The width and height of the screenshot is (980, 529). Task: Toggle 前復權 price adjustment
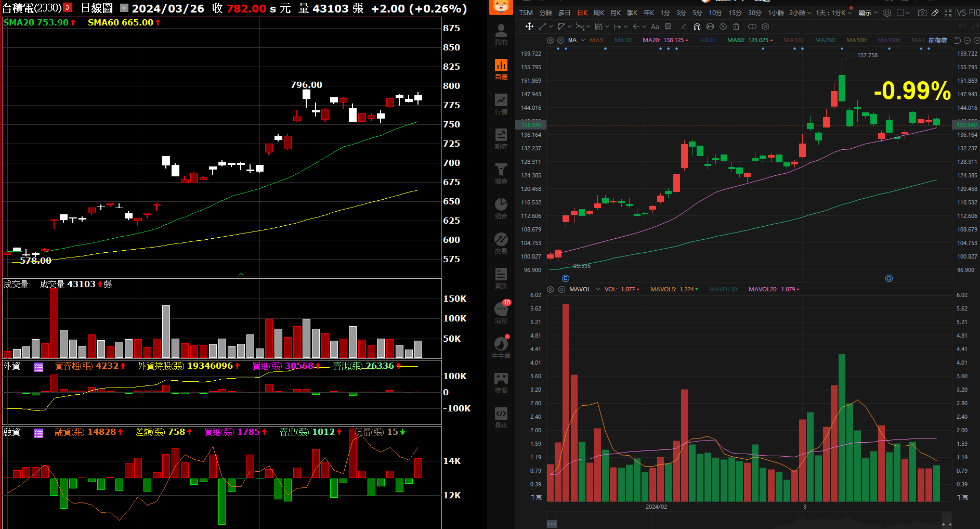[938, 40]
